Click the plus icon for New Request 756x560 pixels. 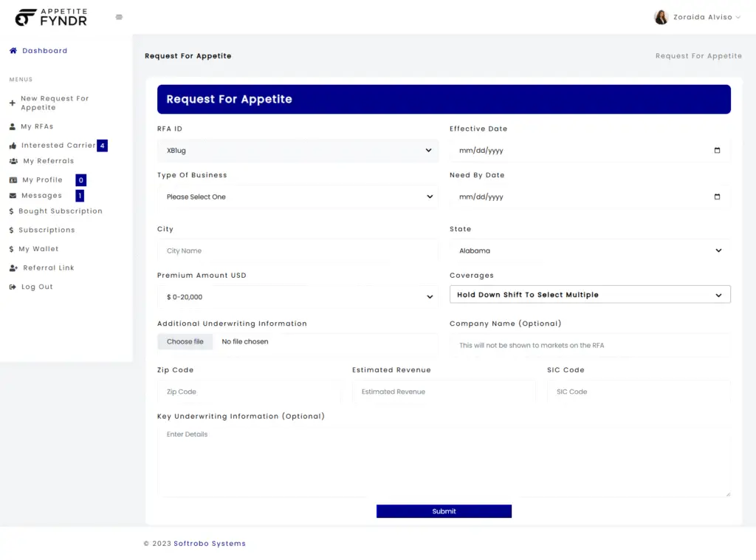(13, 103)
